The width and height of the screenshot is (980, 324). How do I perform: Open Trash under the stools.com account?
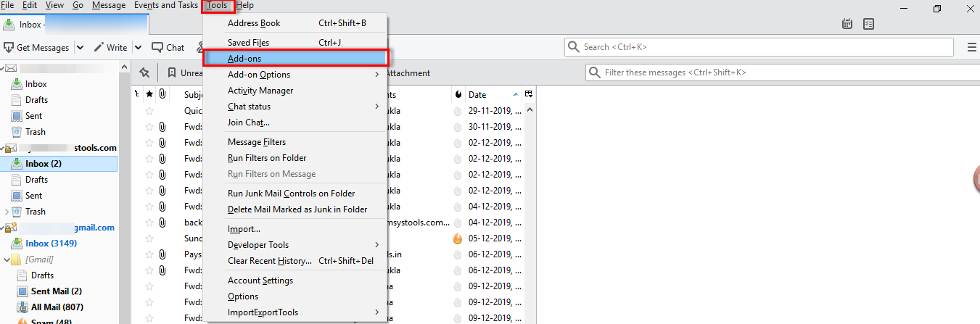coord(35,212)
